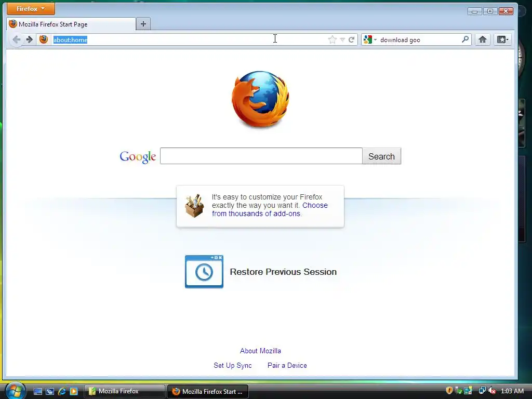The image size is (532, 399).
Task: Click the muted volume tray icon
Action: pyautogui.click(x=492, y=391)
